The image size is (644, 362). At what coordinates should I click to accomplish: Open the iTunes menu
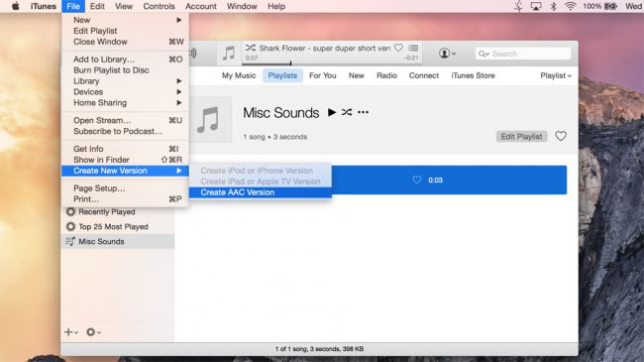click(44, 6)
